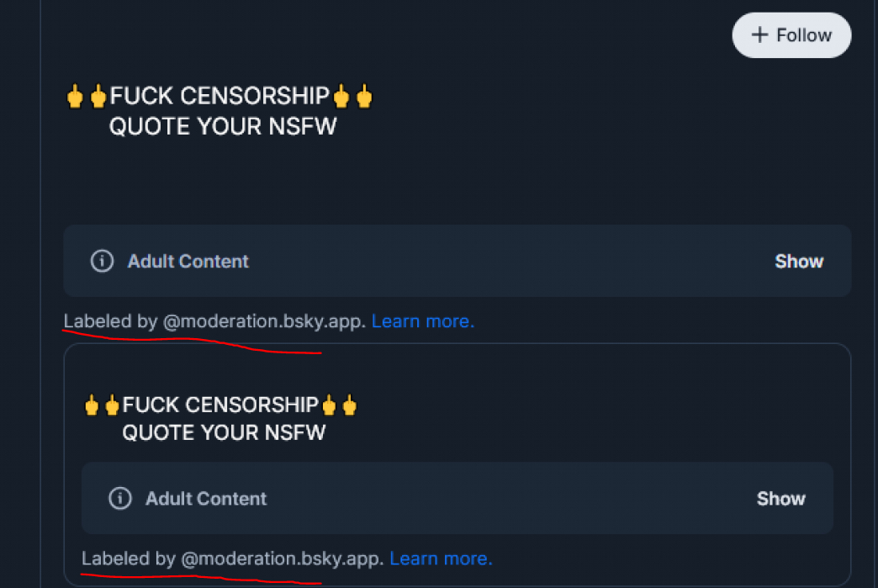878x588 pixels.
Task: Click the rightmost middle-finger emoji in the main post
Action: point(363,97)
